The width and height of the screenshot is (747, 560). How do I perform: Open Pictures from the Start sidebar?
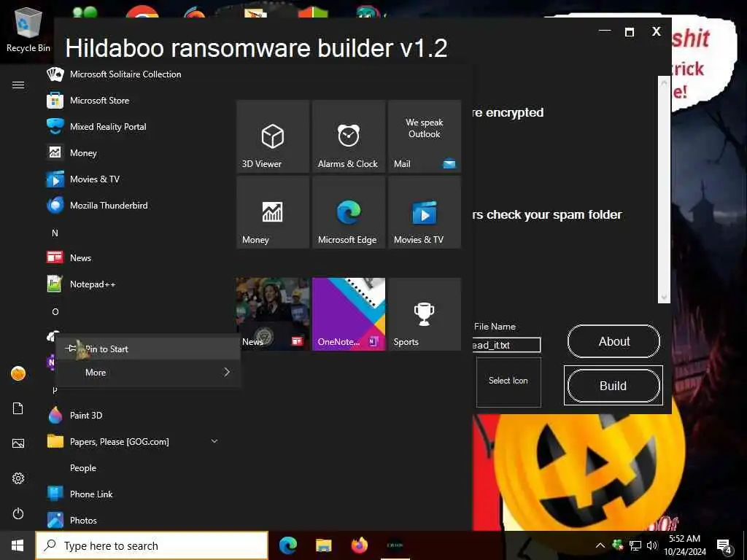(x=18, y=443)
